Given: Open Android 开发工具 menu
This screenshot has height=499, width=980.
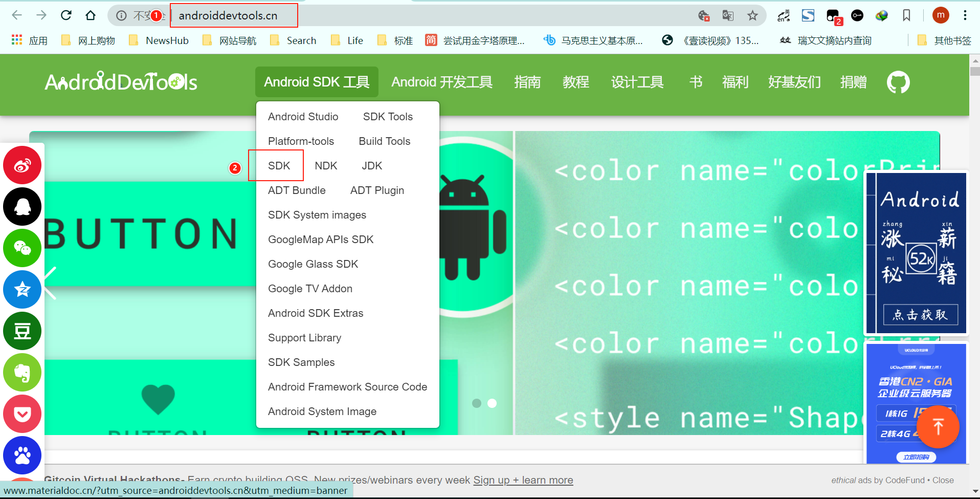Looking at the screenshot, I should click(x=442, y=82).
